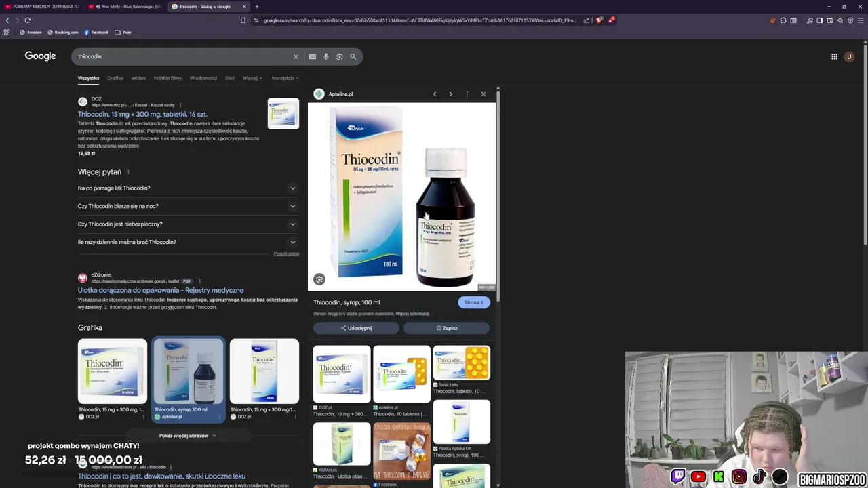Open the DOZ result three-dot menu
Viewport: 868px width, 488px height.
tap(180, 105)
